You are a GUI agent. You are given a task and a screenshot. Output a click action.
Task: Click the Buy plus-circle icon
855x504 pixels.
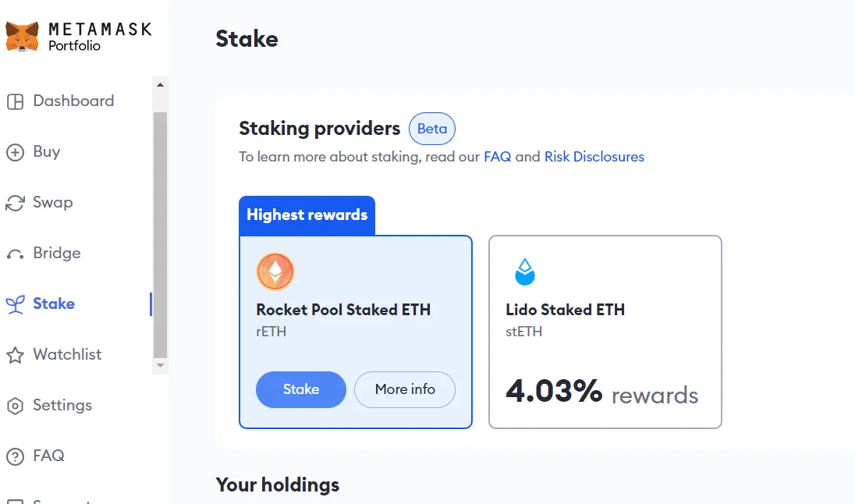(15, 152)
